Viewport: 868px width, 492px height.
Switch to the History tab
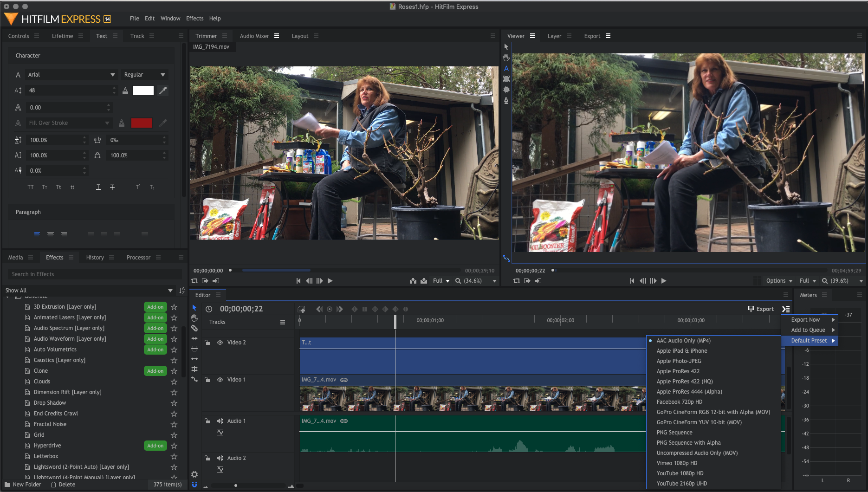pyautogui.click(x=95, y=258)
